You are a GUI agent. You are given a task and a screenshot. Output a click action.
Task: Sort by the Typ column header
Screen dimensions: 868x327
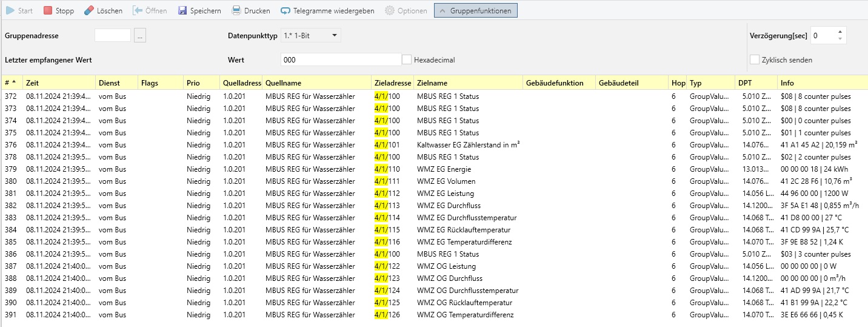click(x=710, y=83)
